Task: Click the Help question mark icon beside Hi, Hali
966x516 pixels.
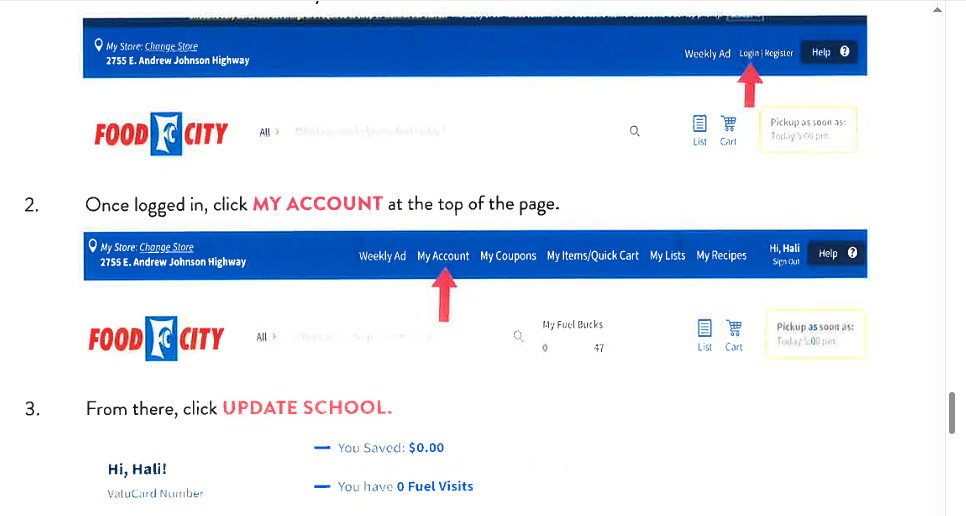Action: 852,253
